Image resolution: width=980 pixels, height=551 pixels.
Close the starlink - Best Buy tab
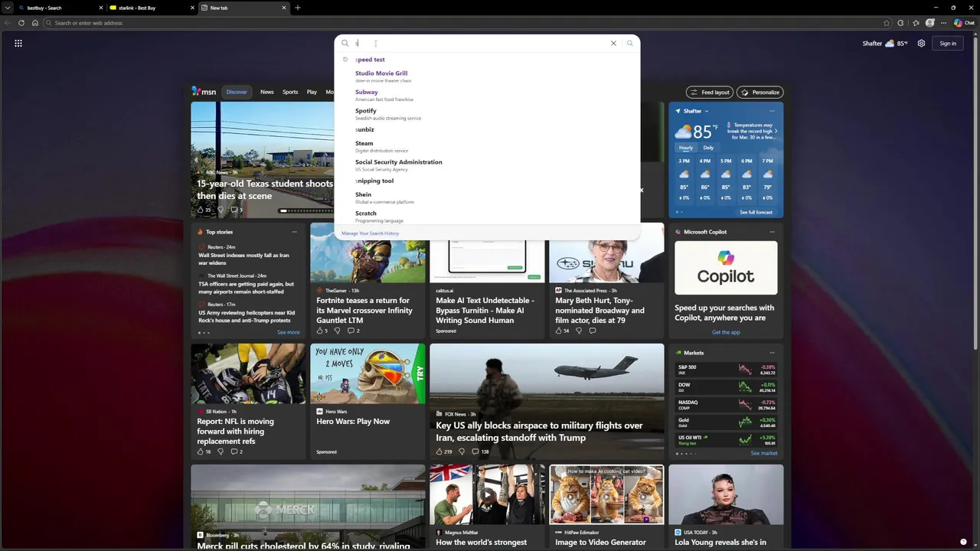tap(192, 8)
